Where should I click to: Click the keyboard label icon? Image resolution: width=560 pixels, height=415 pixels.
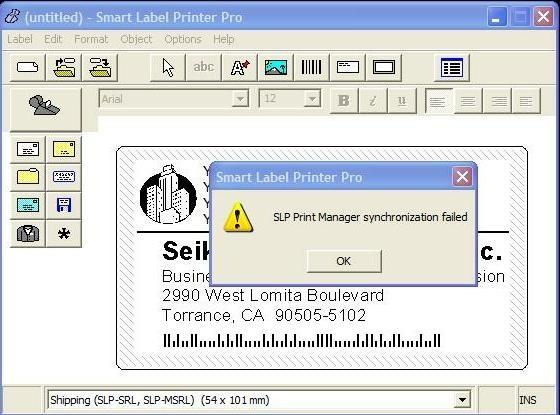click(64, 177)
